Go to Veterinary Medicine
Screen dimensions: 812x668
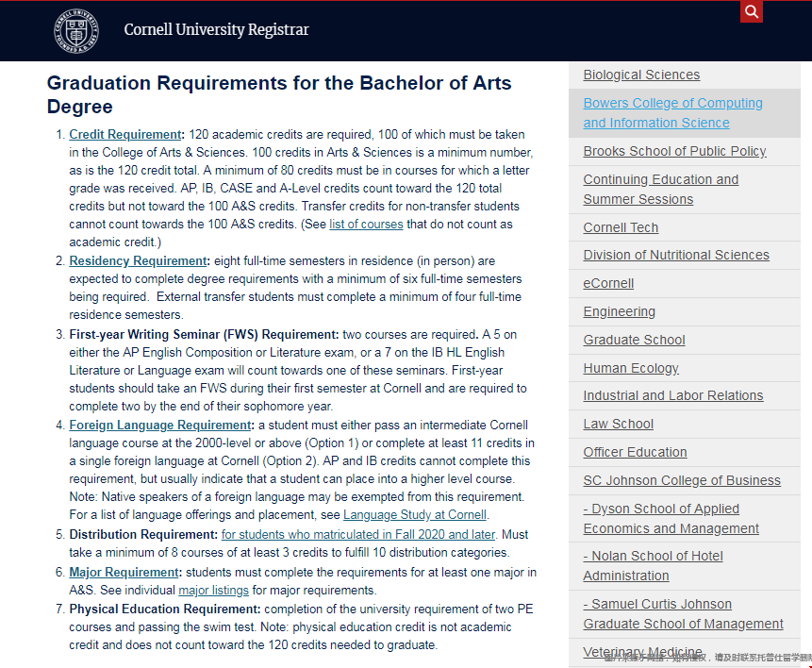point(642,652)
